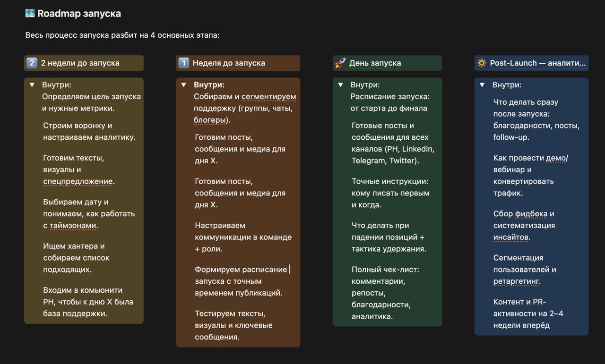Open the 'Неделя до запуска' page link
Image resolution: width=605 pixels, height=364 pixels.
click(229, 63)
